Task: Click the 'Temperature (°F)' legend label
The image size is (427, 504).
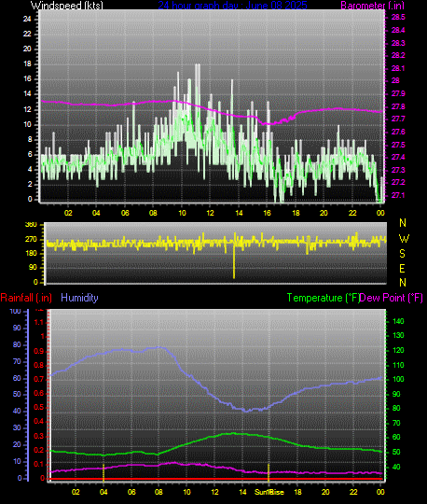Action: 324,298
